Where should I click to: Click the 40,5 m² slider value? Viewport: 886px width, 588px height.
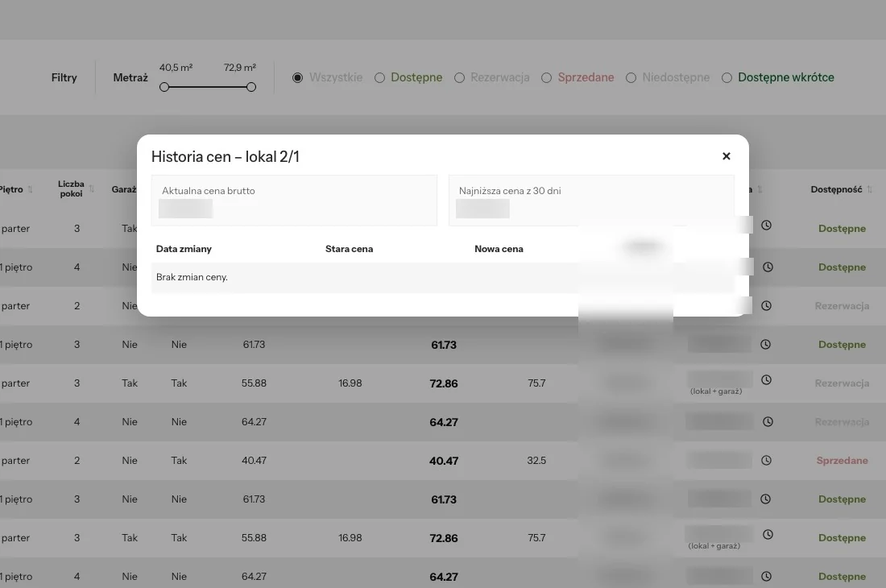tap(176, 67)
